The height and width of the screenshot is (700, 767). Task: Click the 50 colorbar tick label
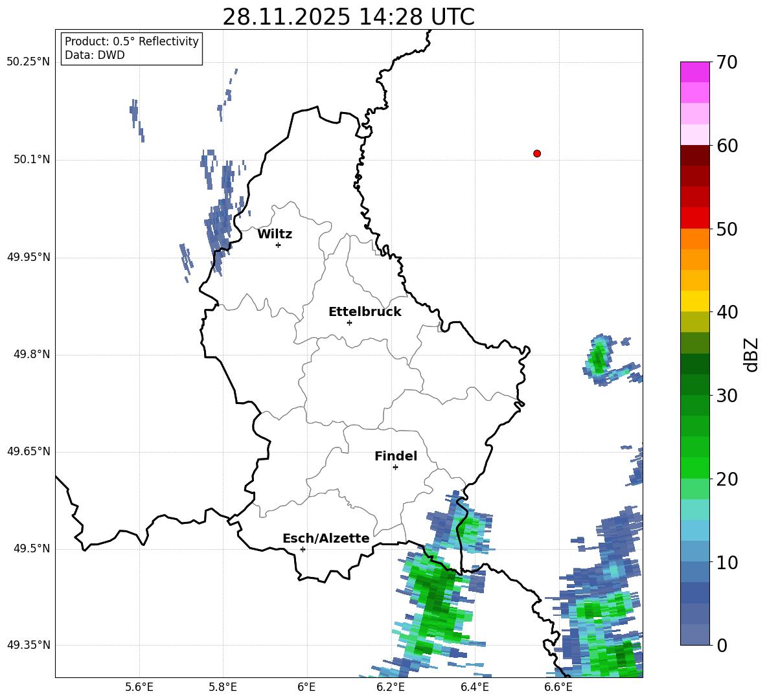[x=727, y=229]
